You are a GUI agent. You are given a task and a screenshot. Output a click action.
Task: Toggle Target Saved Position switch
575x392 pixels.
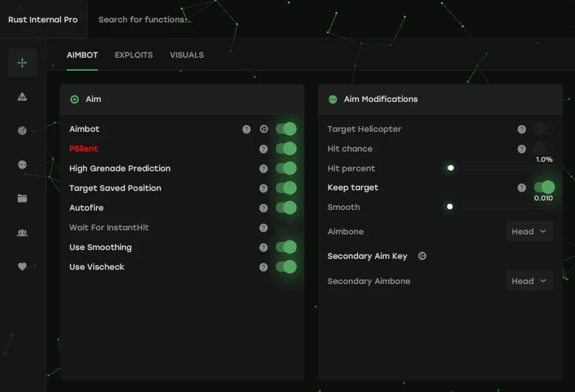point(286,188)
